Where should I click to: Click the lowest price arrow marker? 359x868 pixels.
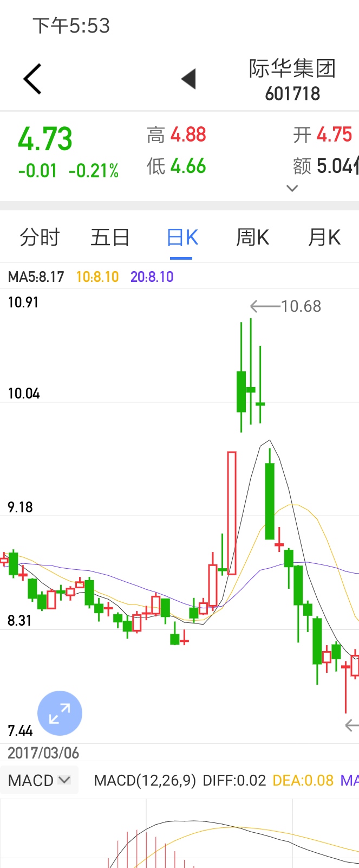coord(352,725)
